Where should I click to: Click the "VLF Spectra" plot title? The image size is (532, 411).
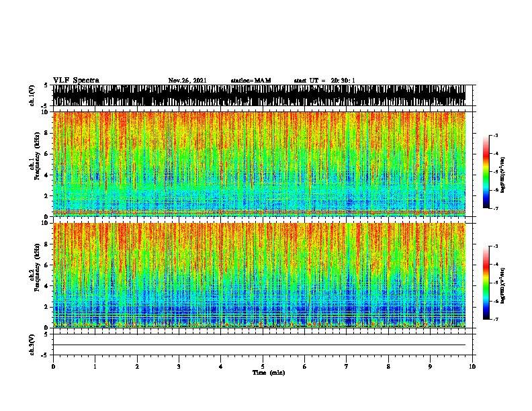76,81
